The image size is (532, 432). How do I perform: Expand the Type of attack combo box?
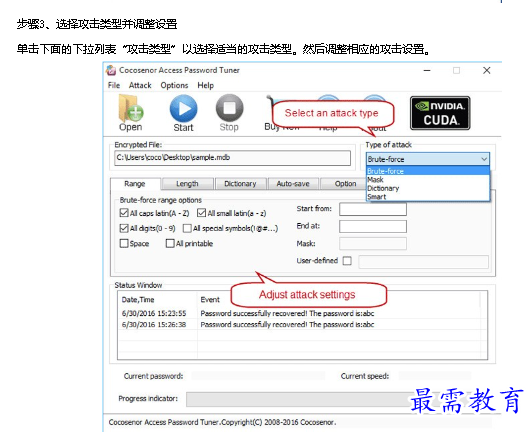point(428,159)
